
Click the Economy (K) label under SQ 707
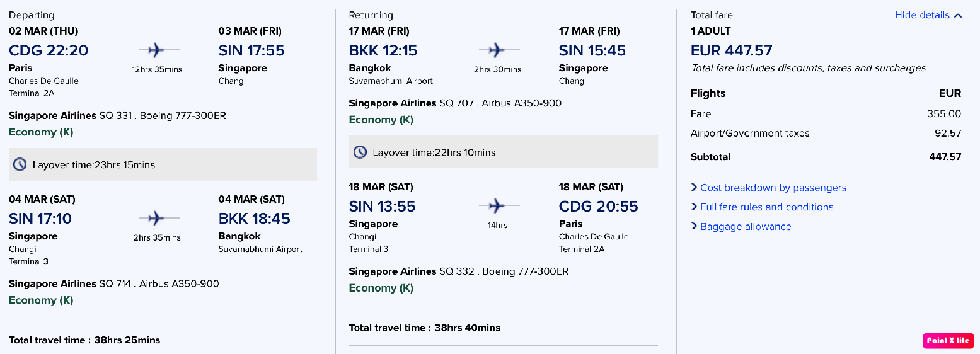pyautogui.click(x=381, y=120)
